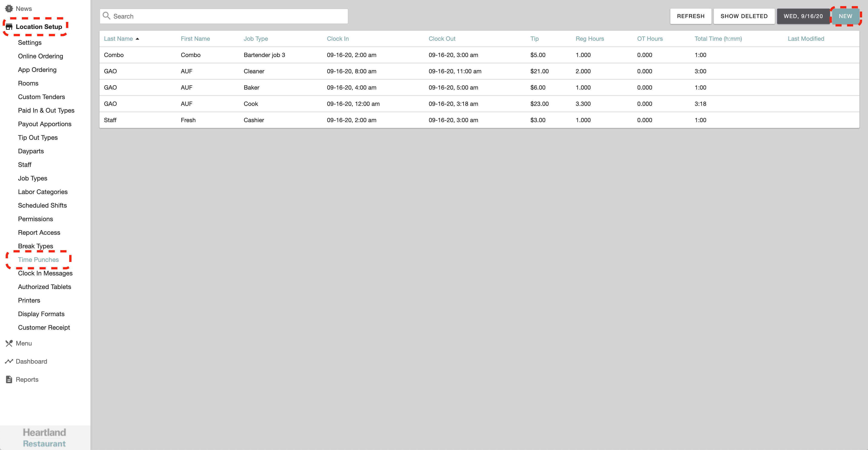This screenshot has width=868, height=450.
Task: Click the Location Setup storefront icon
Action: tap(9, 27)
